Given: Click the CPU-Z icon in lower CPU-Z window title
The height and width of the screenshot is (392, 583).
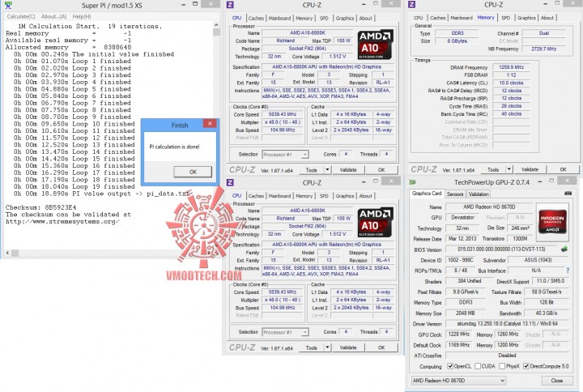Looking at the screenshot, I should 230,182.
